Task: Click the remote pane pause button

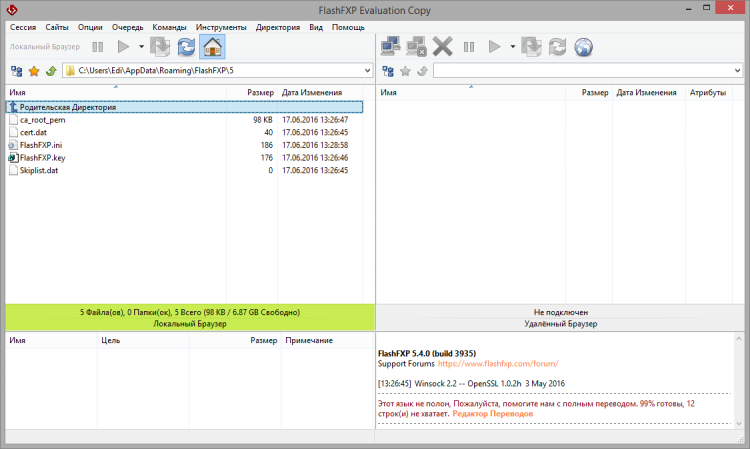Action: click(x=469, y=47)
